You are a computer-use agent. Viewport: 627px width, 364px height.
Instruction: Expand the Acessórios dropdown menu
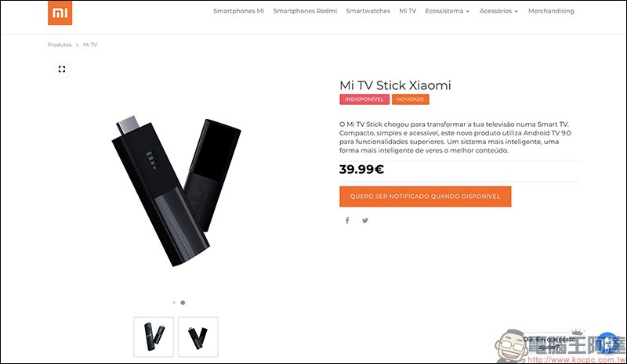(x=498, y=11)
